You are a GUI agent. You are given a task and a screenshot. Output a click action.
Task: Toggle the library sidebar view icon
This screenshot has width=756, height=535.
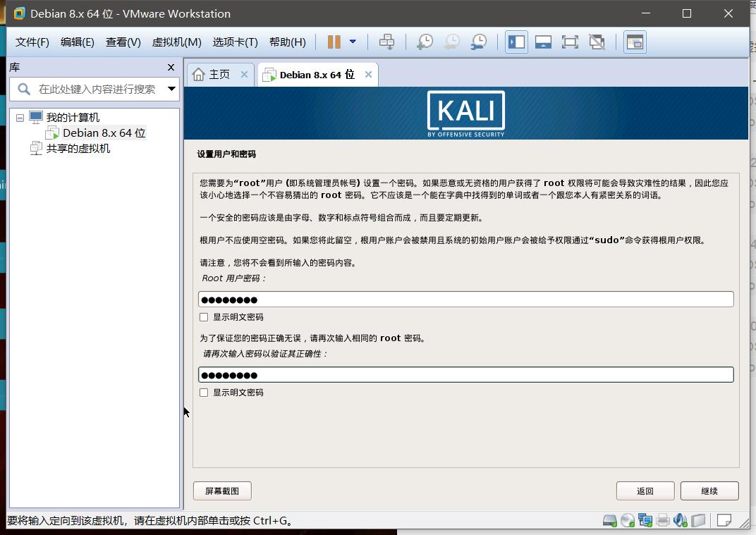tap(516, 42)
